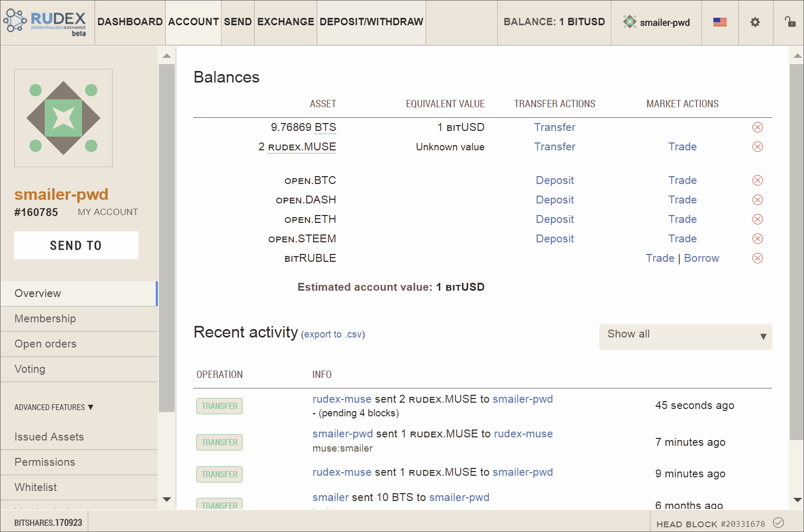The height and width of the screenshot is (532, 804).
Task: Click Transfer for RUDEX.MUSE balance
Action: [555, 147]
